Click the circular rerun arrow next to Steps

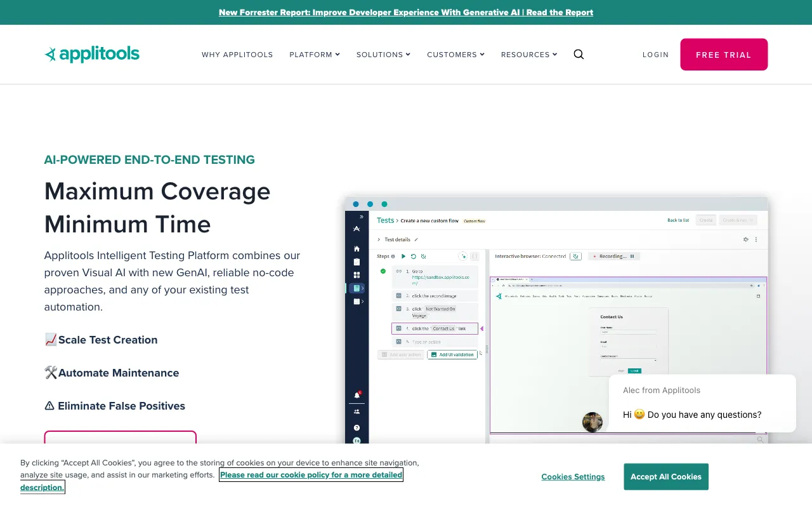tap(414, 257)
